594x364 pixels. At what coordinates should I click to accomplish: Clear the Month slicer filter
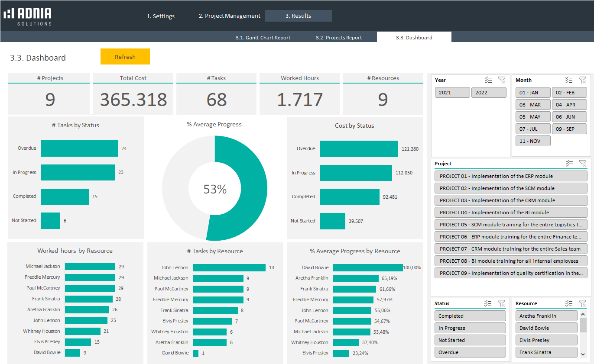(582, 80)
